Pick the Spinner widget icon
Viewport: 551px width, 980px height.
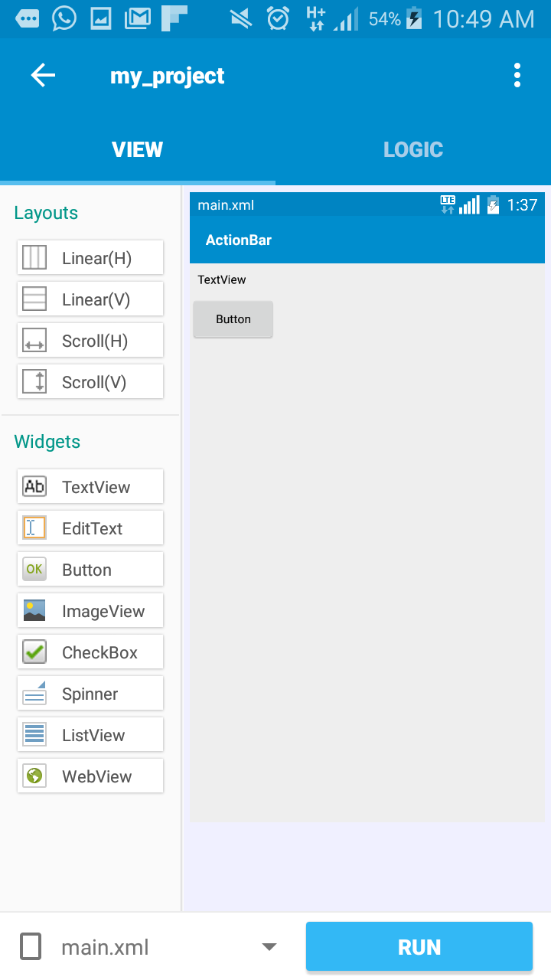(34, 693)
